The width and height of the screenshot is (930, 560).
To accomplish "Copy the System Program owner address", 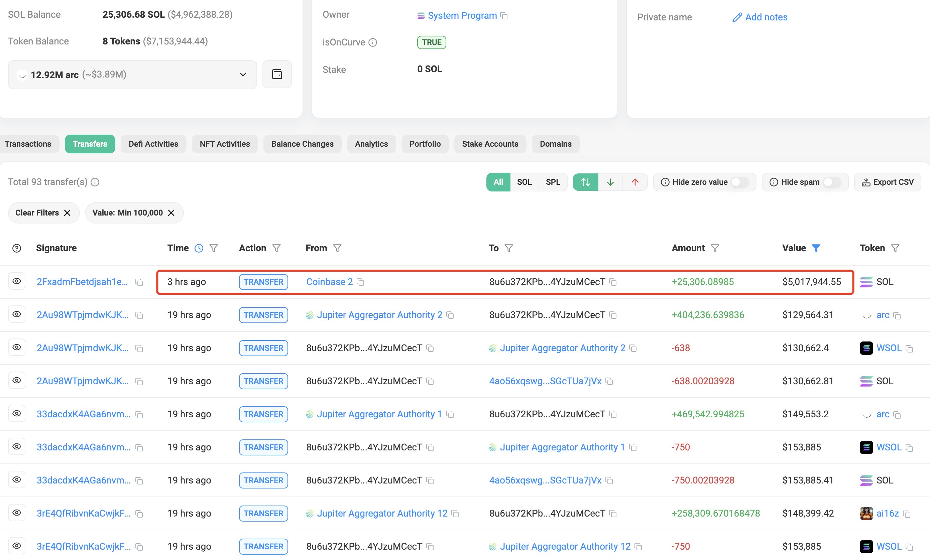I will point(504,16).
